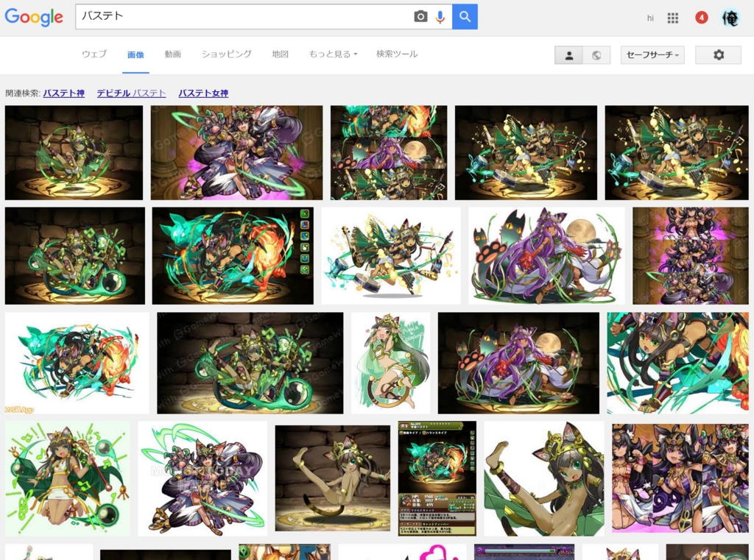The width and height of the screenshot is (754, 560).
Task: Switch to the ウェブ tab
Action: (x=94, y=54)
